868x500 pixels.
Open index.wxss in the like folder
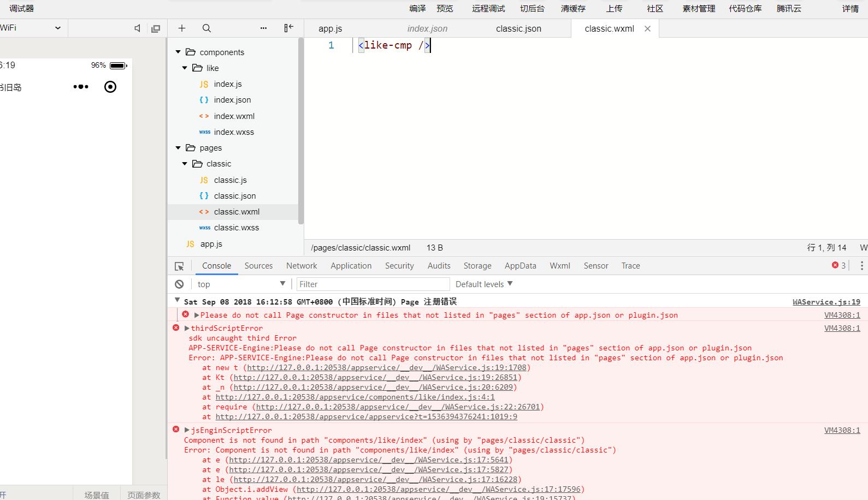(234, 132)
